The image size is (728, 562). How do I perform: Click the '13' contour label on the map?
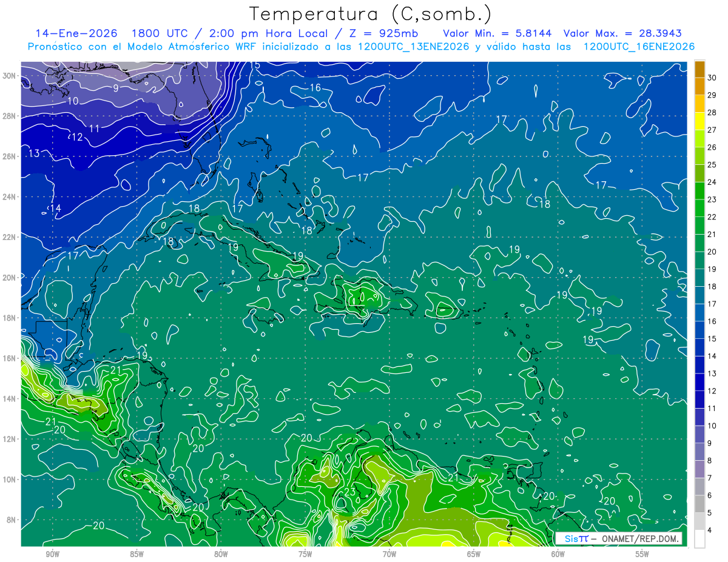pyautogui.click(x=34, y=153)
